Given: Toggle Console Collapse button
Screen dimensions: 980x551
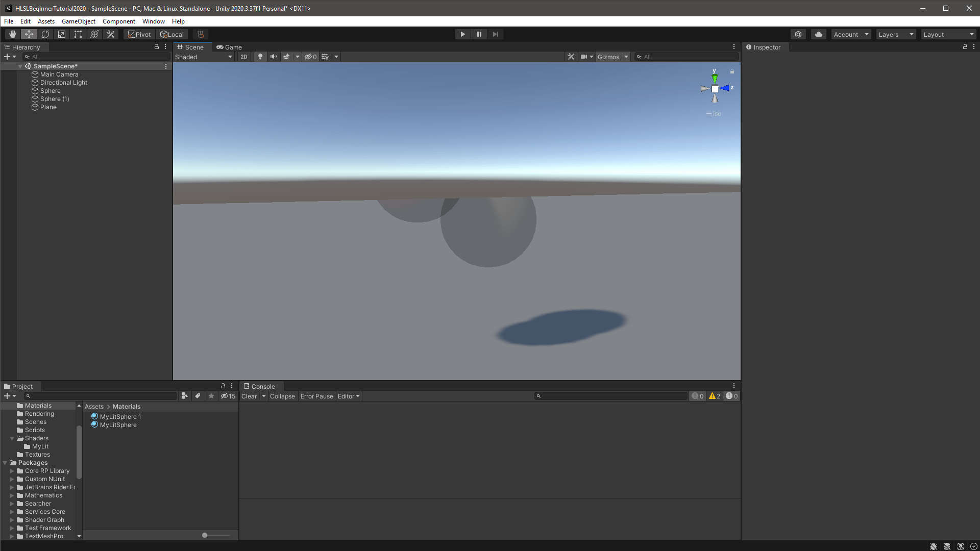Looking at the screenshot, I should coord(282,396).
